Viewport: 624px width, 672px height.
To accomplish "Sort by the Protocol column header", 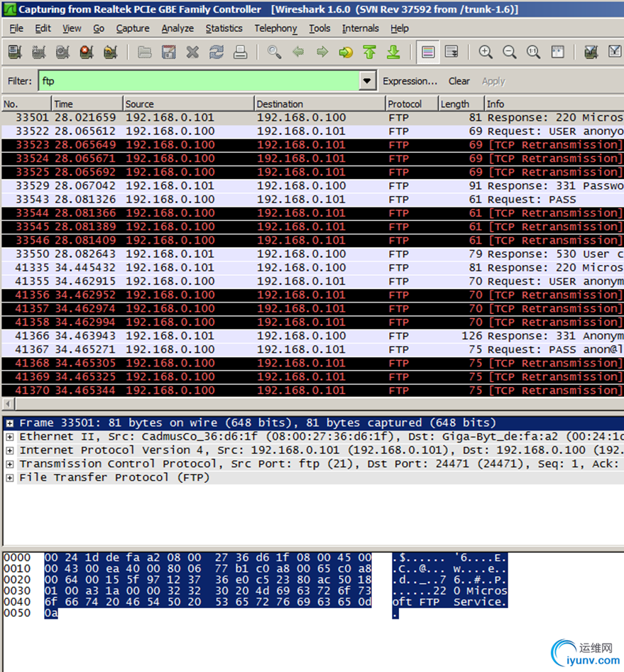I will [412, 104].
